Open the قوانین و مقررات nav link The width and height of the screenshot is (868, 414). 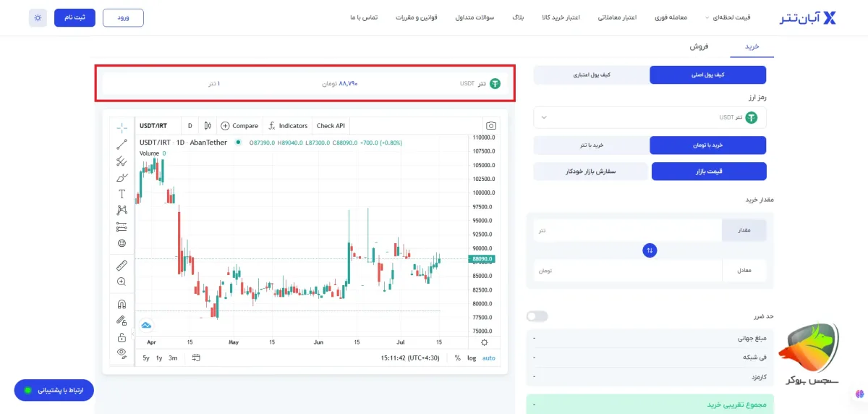click(x=417, y=17)
